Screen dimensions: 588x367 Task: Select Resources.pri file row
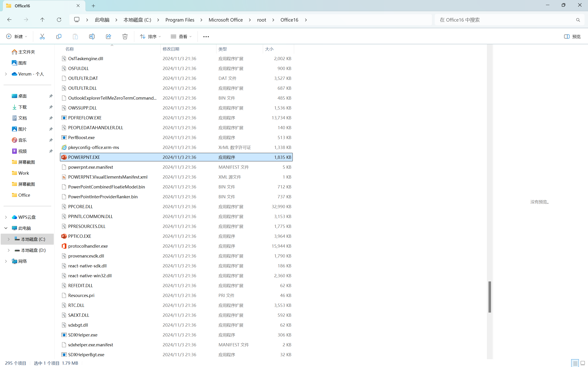coord(176,295)
